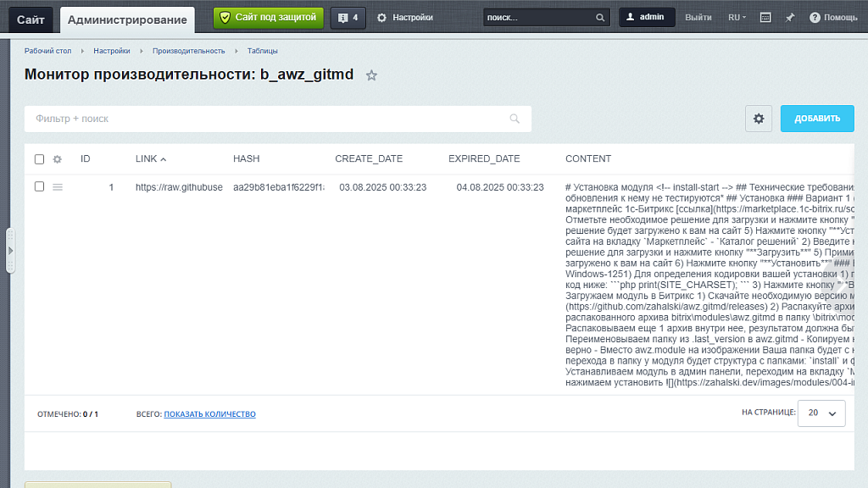Add page to favorites with star icon

tap(371, 75)
